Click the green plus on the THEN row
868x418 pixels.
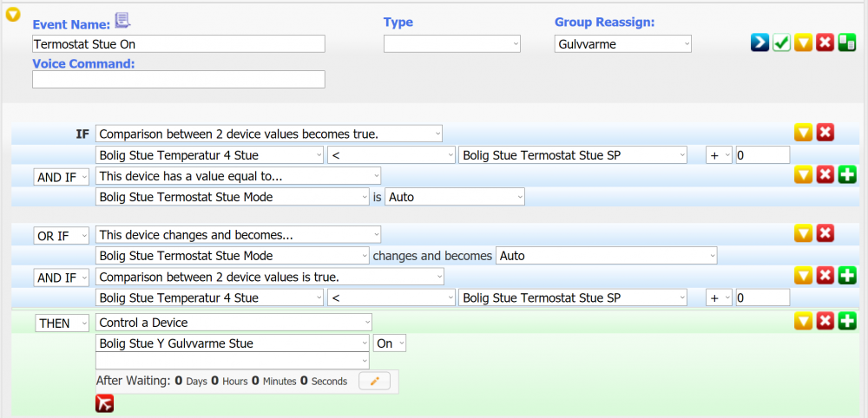click(847, 322)
